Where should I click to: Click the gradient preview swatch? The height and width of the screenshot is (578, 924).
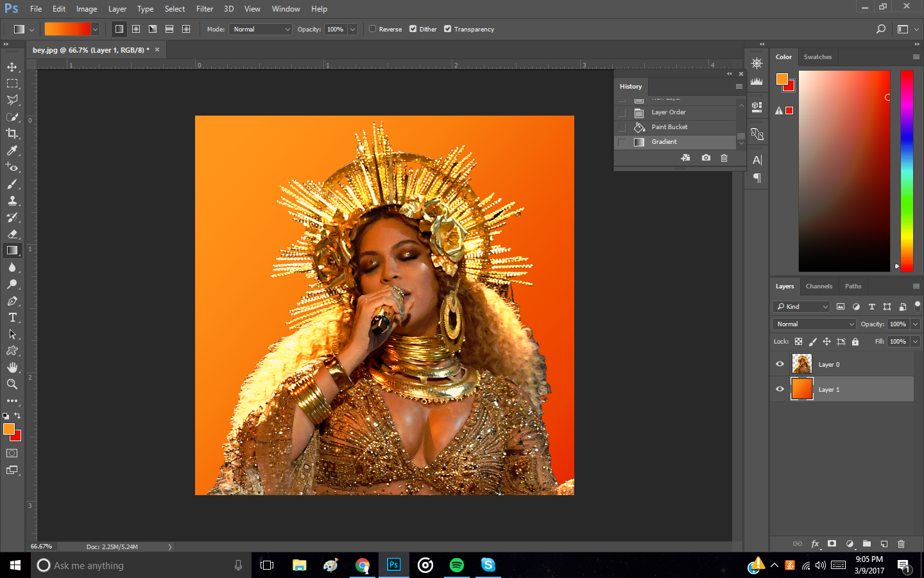tap(67, 29)
